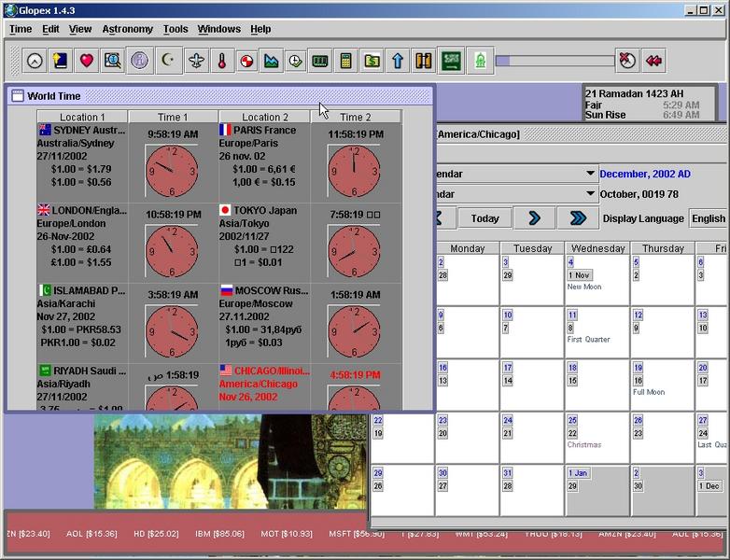Open the crescent moon toolbar icon
The height and width of the screenshot is (560, 730).
tap(168, 61)
